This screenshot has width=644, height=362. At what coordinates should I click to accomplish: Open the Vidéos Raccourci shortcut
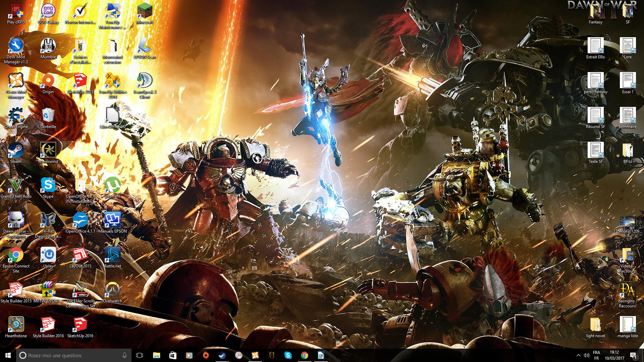[628, 260]
